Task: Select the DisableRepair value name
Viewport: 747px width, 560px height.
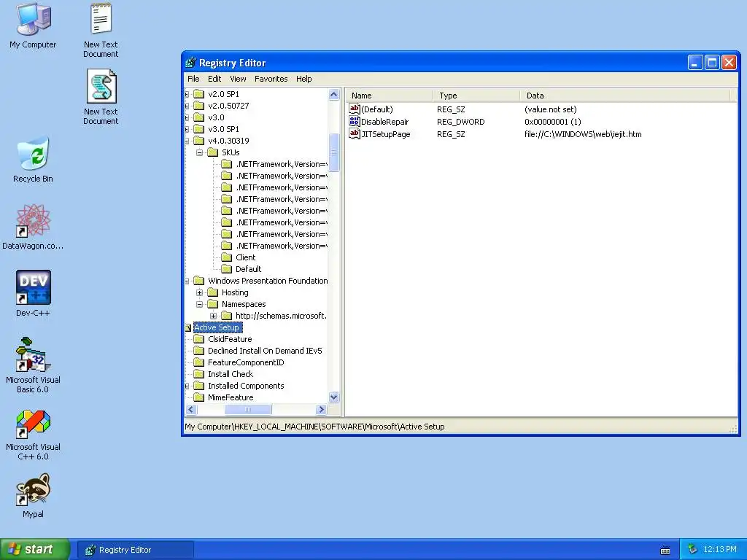Action: (x=384, y=122)
